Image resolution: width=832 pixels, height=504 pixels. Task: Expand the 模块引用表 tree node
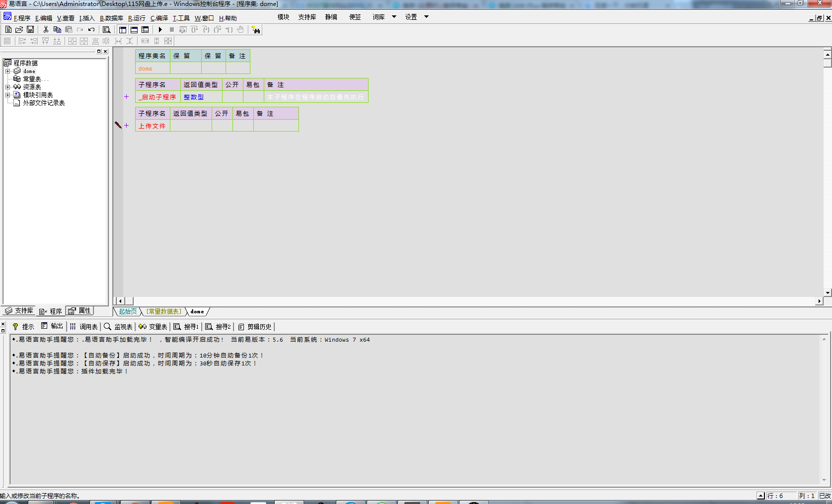pos(8,95)
